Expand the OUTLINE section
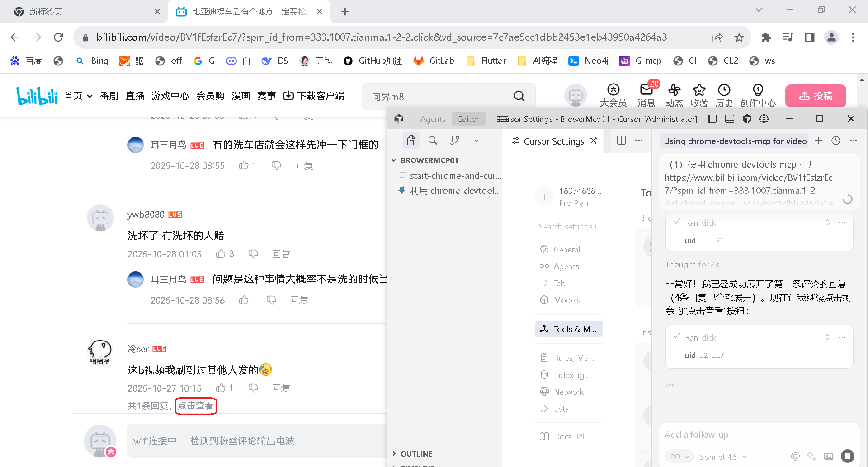 (444, 454)
